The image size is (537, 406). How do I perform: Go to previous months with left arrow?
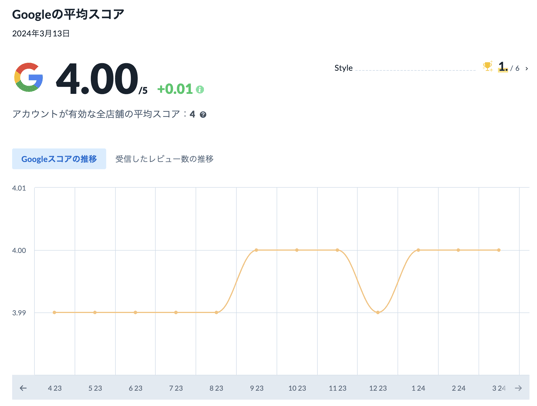pos(23,388)
